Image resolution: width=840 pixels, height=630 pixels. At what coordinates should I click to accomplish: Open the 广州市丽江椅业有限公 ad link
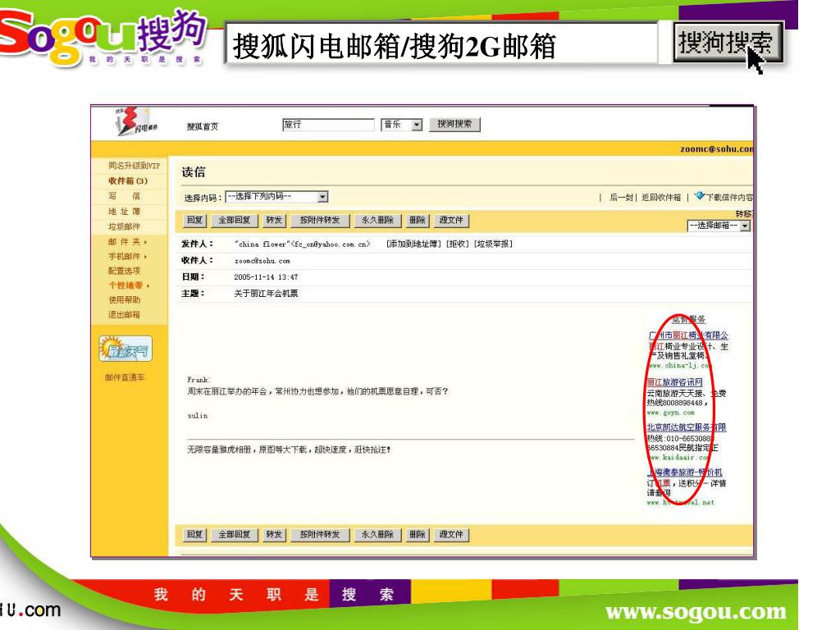[688, 336]
